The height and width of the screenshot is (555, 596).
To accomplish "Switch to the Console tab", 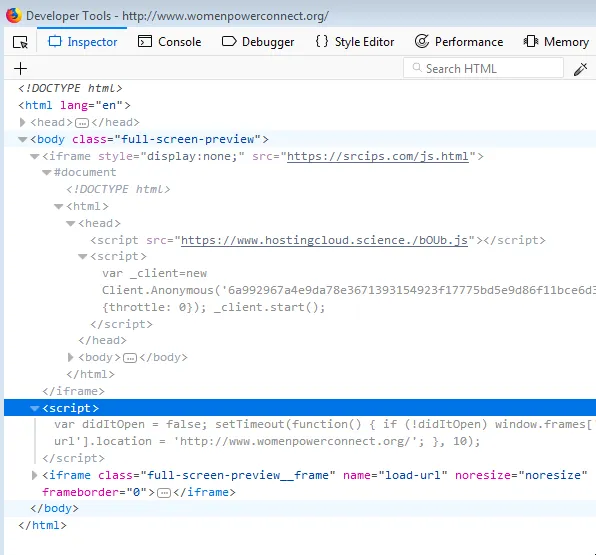I will point(170,42).
